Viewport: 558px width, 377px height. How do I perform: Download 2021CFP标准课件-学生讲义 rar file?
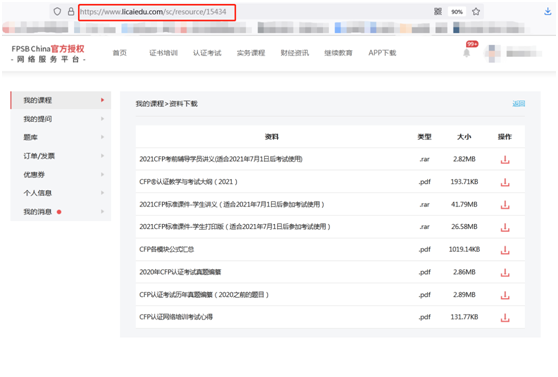[x=505, y=205]
